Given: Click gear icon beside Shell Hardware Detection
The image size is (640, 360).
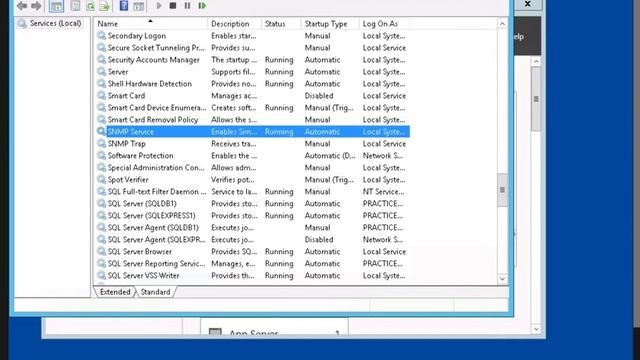Looking at the screenshot, I should [101, 84].
